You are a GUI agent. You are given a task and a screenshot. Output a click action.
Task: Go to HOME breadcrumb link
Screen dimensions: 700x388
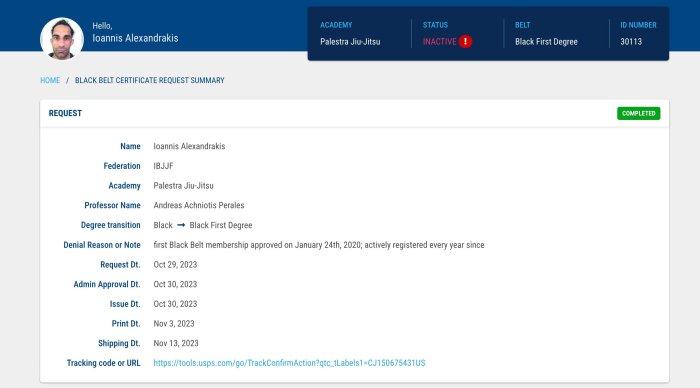click(x=50, y=80)
